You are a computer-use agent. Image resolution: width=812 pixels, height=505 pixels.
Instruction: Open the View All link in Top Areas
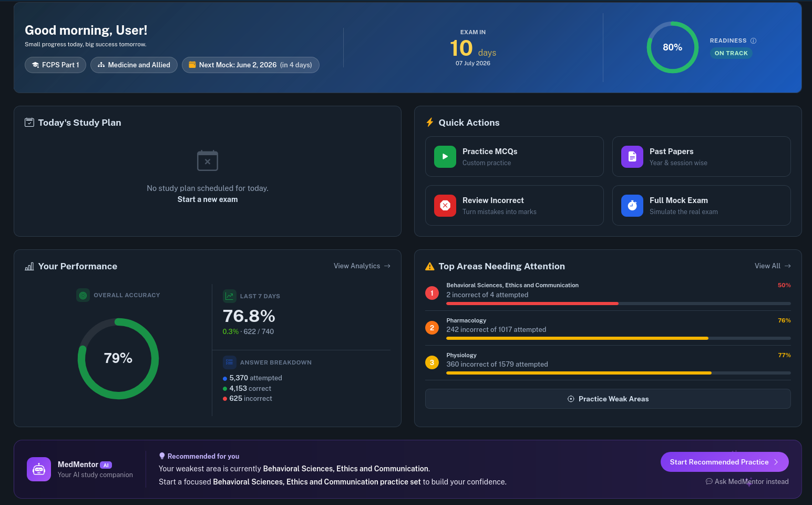pyautogui.click(x=773, y=266)
